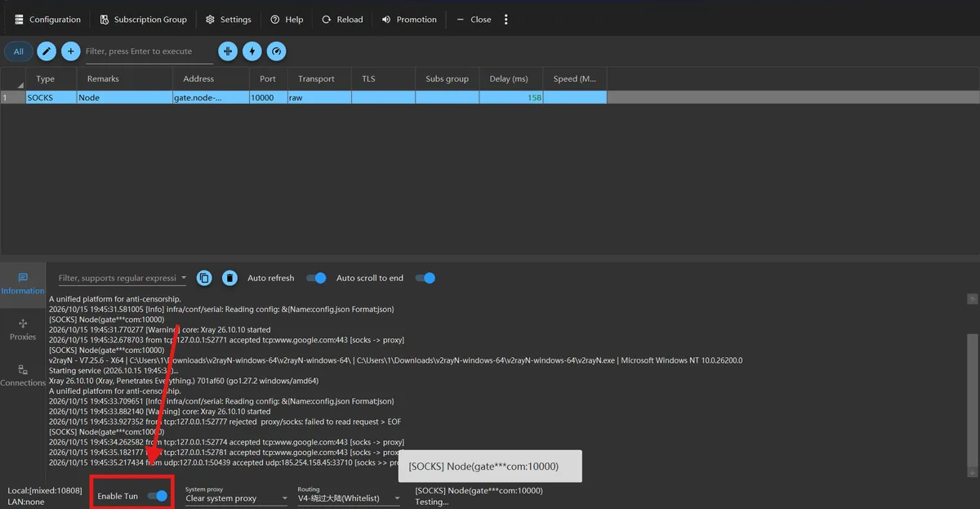Sort by the TLS column header
The width and height of the screenshot is (980, 509).
[x=383, y=79]
